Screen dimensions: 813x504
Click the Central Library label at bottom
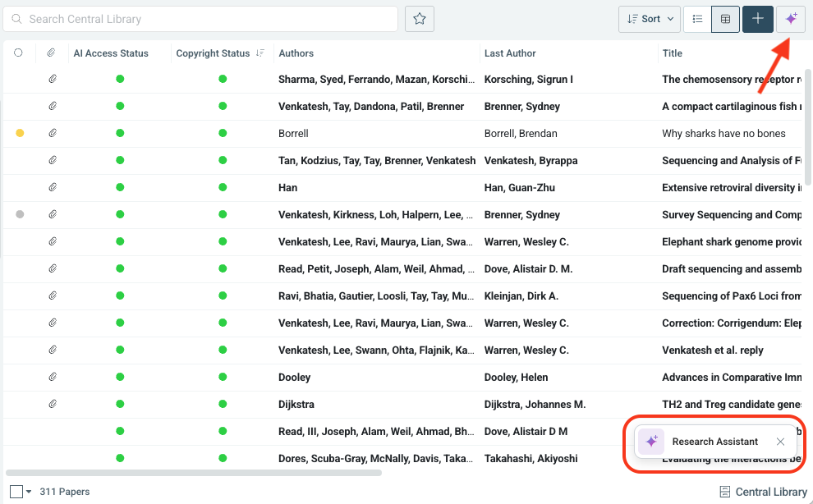[771, 492]
